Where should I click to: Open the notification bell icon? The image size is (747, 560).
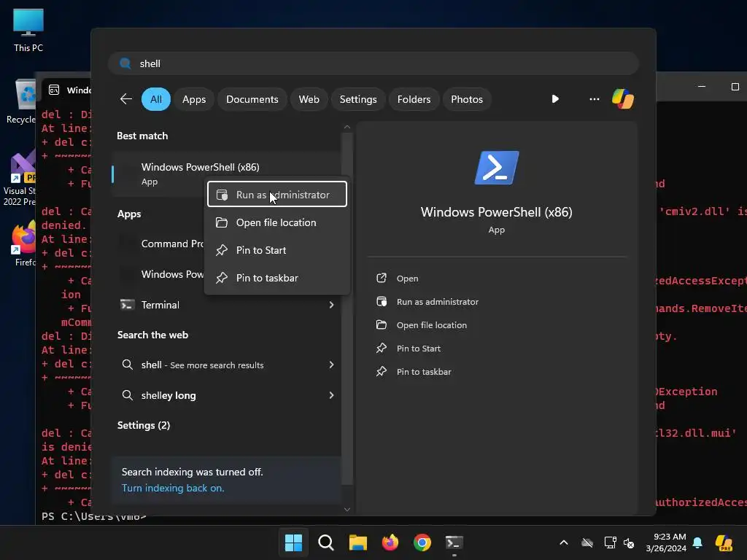coord(697,542)
